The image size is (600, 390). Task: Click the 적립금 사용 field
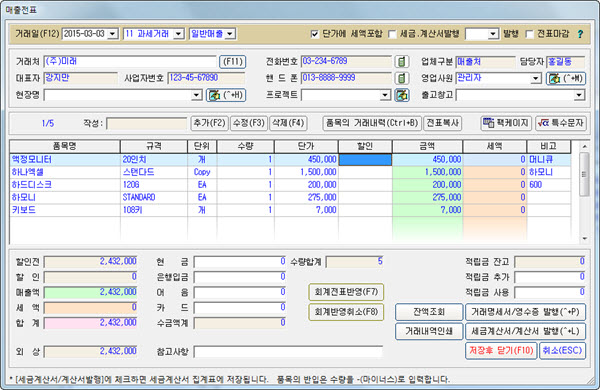(x=550, y=293)
